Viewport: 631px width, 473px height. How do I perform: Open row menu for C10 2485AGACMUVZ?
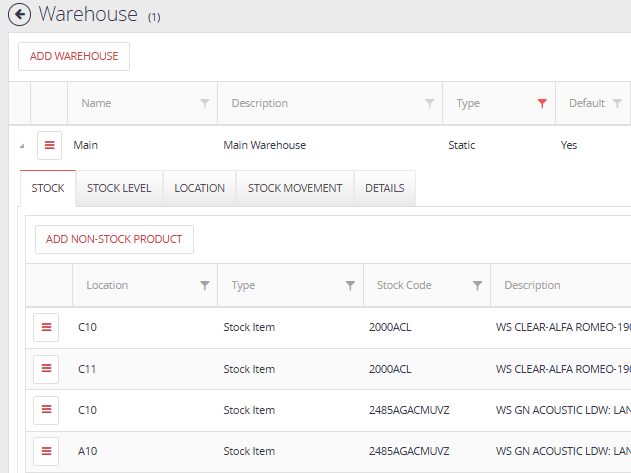46,410
